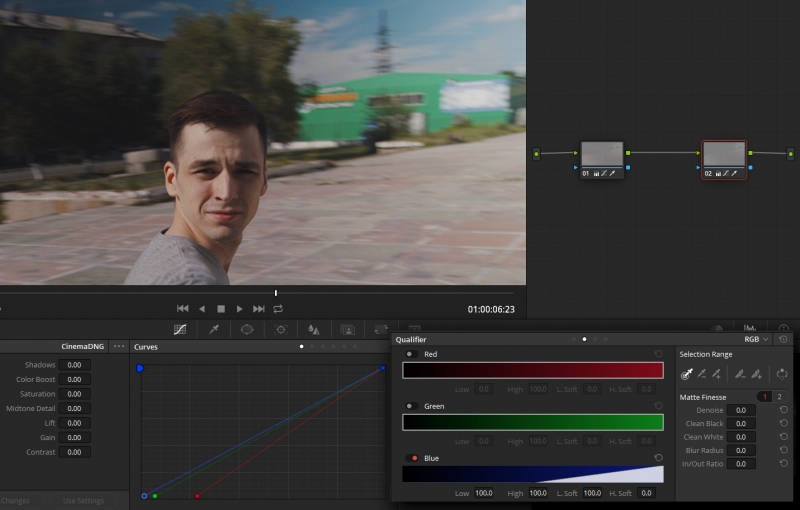Open the Power Window palette
Screen dimensions: 800x510
coord(247,329)
